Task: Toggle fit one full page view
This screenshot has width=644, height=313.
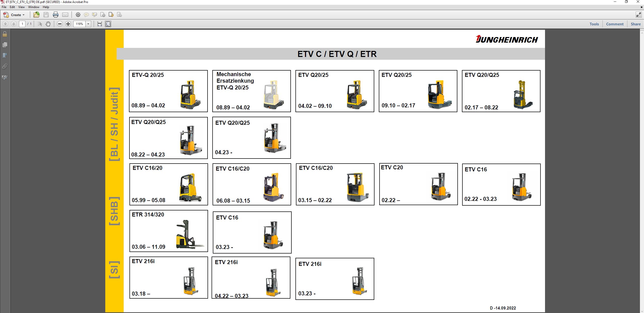Action: click(108, 24)
